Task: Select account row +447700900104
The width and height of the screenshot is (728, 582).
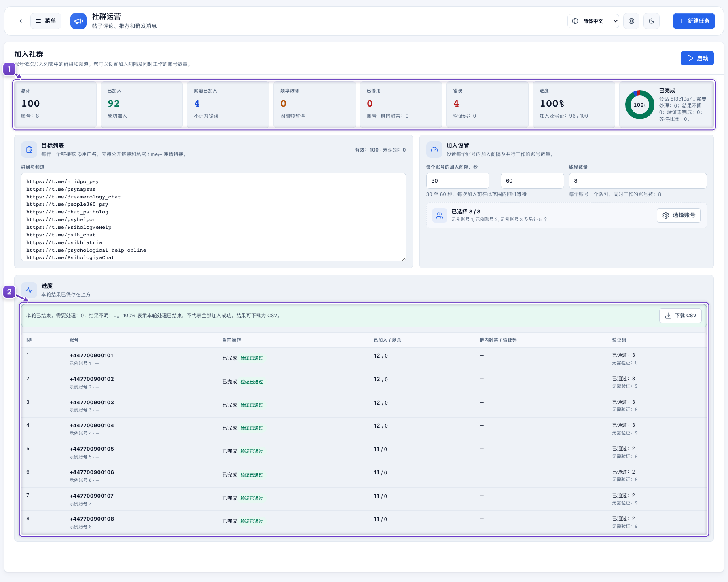Action: click(364, 429)
